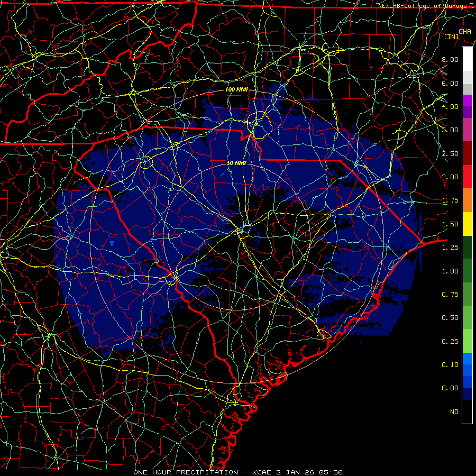The image size is (476, 476).
Task: Click the '100 NMI' range ring label
Action: 236,89
